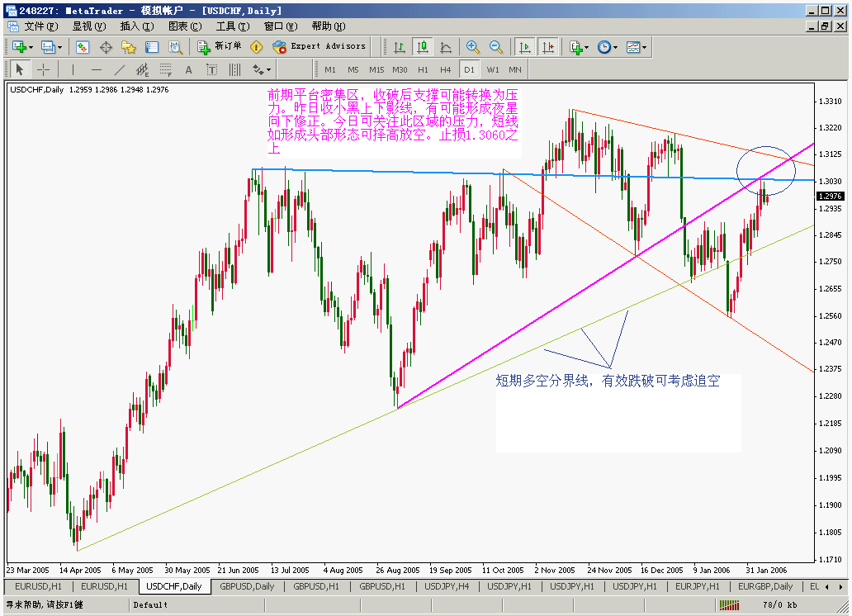
Task: Click the Default profile status entry
Action: point(150,604)
